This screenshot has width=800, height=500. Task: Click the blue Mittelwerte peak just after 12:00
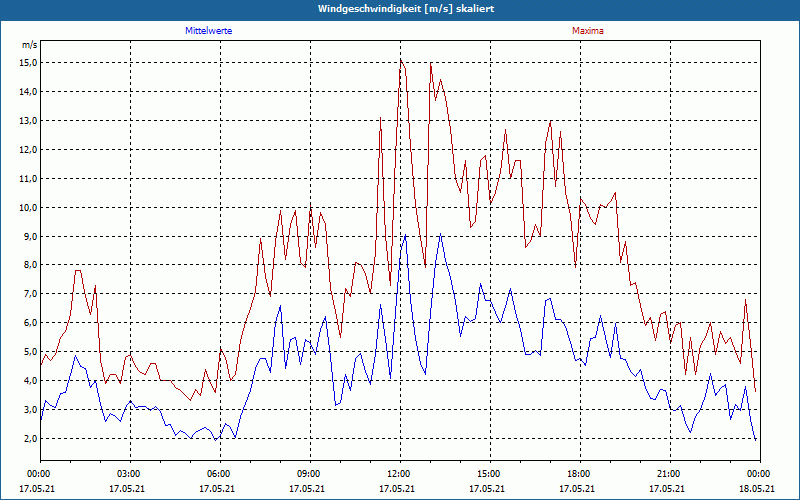pos(405,235)
